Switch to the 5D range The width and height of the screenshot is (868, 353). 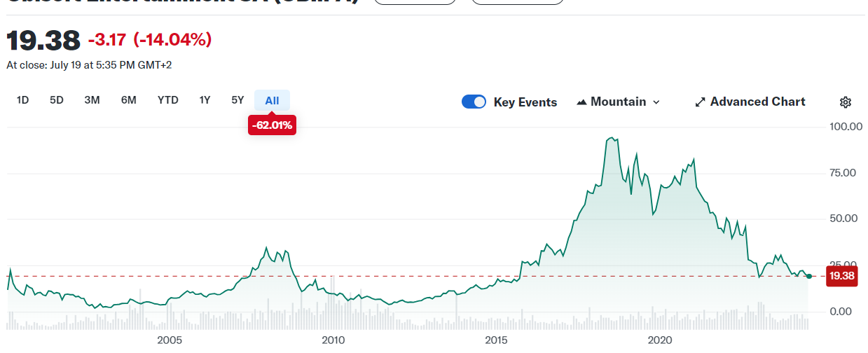[x=57, y=100]
